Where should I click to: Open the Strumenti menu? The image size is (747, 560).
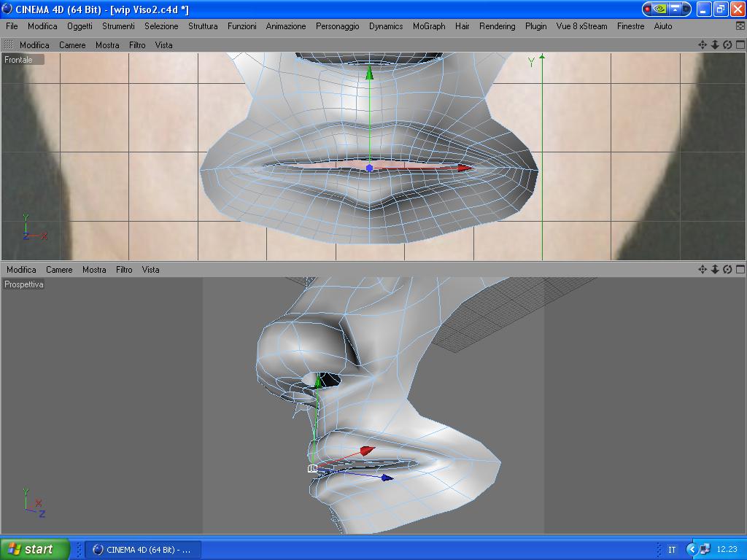coord(118,26)
